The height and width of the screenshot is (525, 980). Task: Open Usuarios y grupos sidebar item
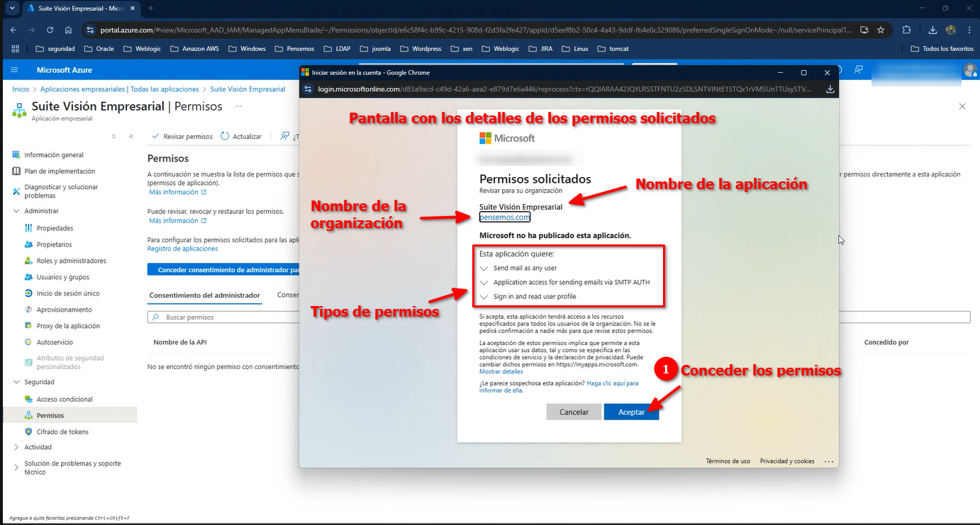62,277
